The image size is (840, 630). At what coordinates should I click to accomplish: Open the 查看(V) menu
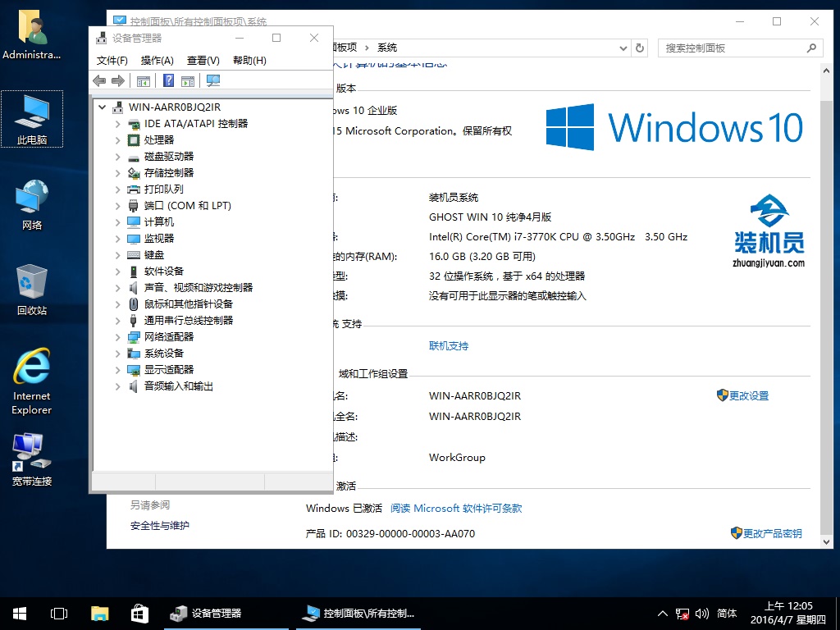click(203, 61)
